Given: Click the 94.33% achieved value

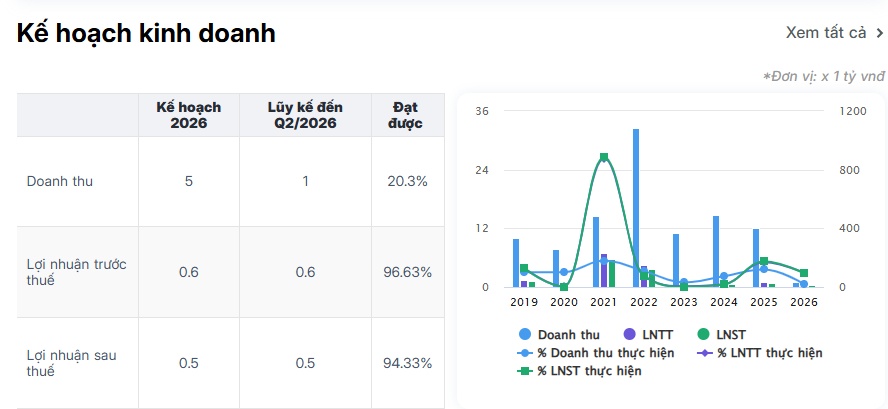Looking at the screenshot, I should point(407,363).
